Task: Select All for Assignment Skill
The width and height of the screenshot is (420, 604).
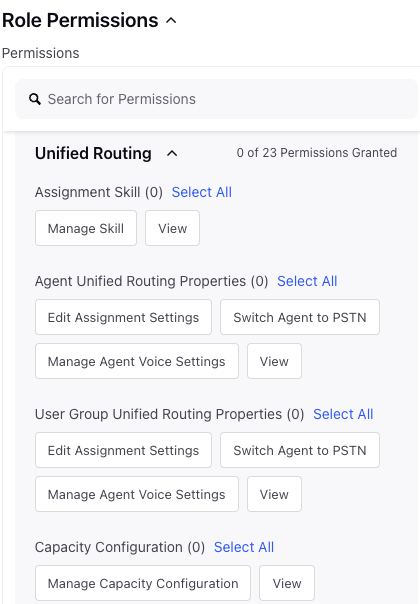Action: [202, 192]
